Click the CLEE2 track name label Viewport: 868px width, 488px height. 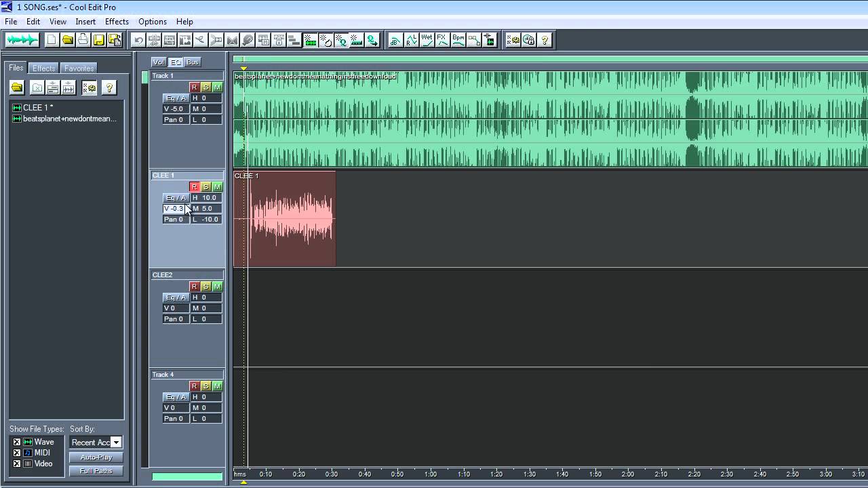tap(186, 275)
